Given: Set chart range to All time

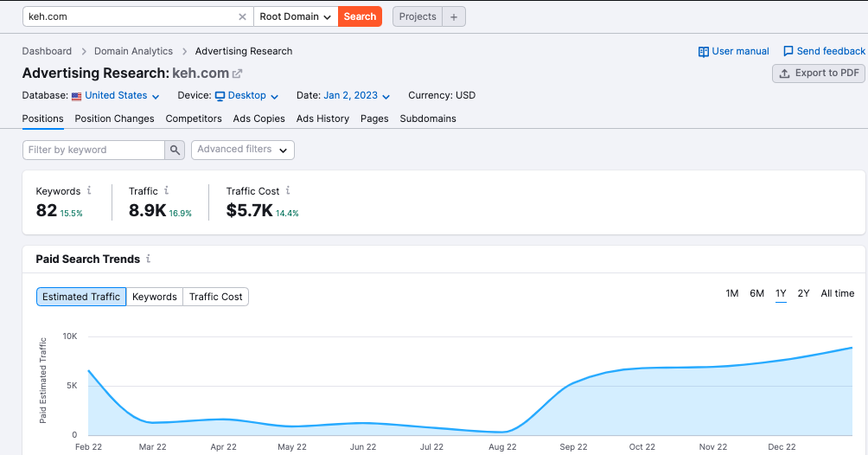Looking at the screenshot, I should pyautogui.click(x=837, y=293).
